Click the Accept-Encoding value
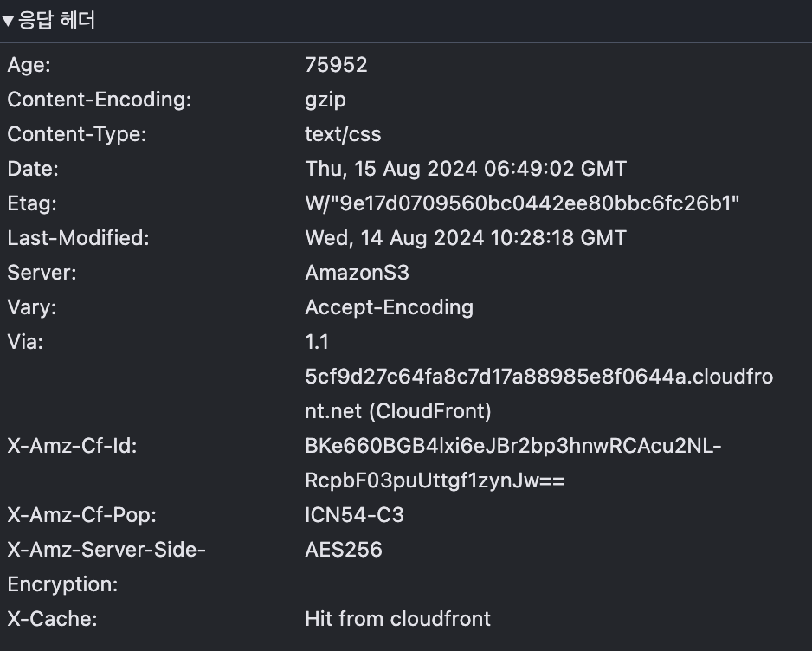The width and height of the screenshot is (812, 651). (x=389, y=307)
